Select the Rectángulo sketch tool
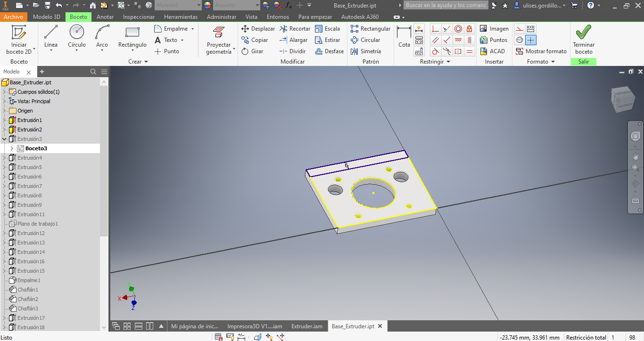 [132, 38]
